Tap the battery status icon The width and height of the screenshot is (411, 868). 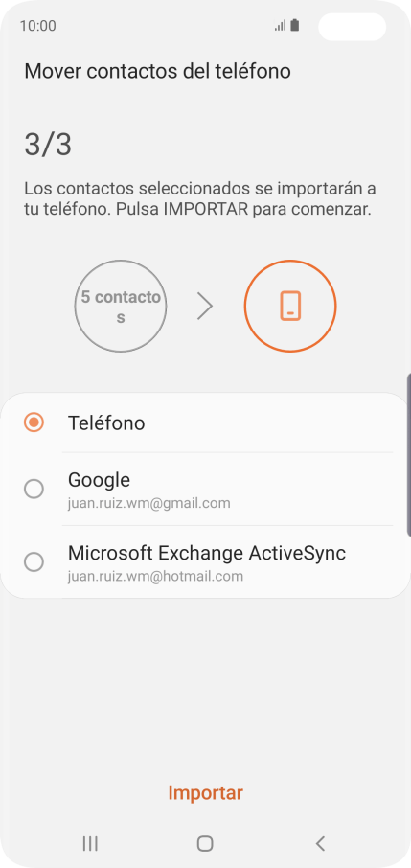[x=295, y=26]
